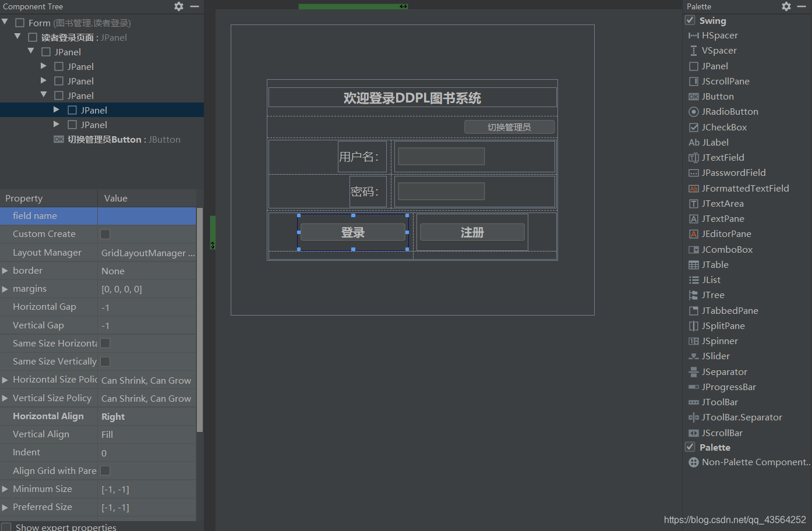Toggle the Custom Create checkbox
Screen dimensions: 812x531
pos(105,234)
